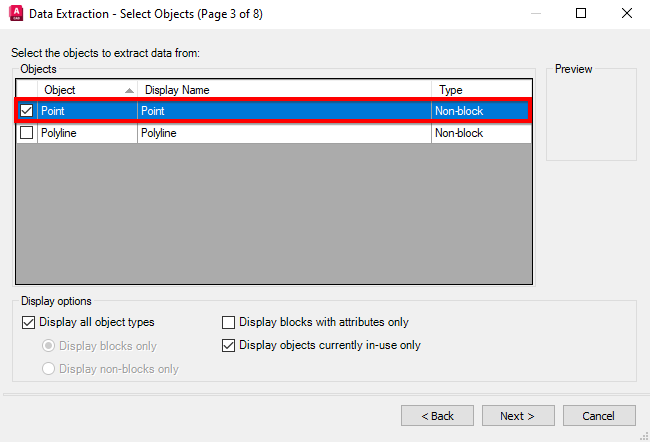650x442 pixels.
Task: Select the Point display name cell
Action: (x=284, y=111)
